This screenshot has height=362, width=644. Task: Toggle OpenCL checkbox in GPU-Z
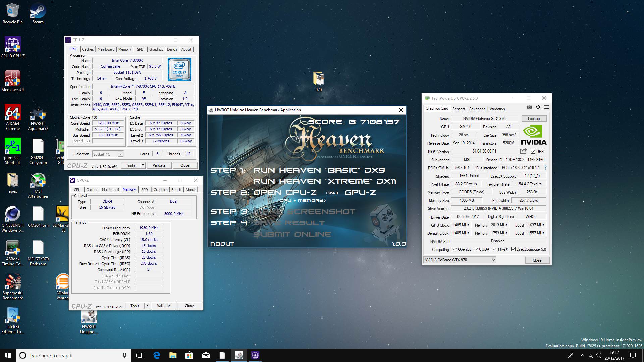tap(455, 249)
